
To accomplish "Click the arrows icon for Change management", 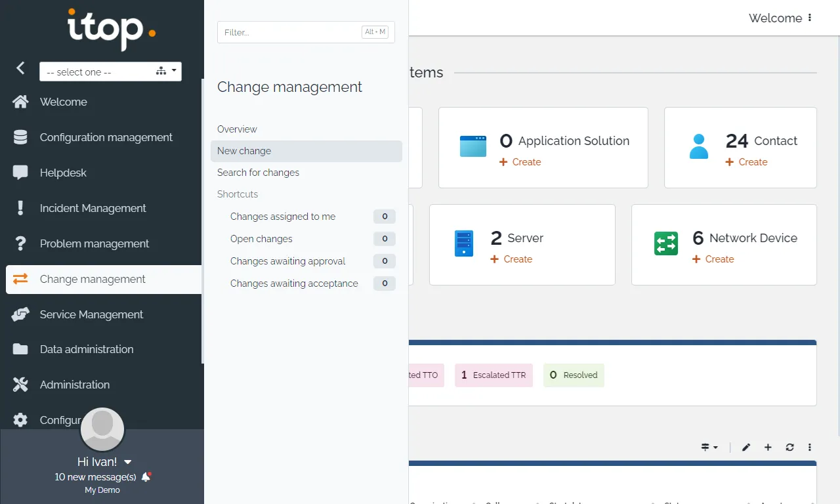I will pyautogui.click(x=20, y=279).
